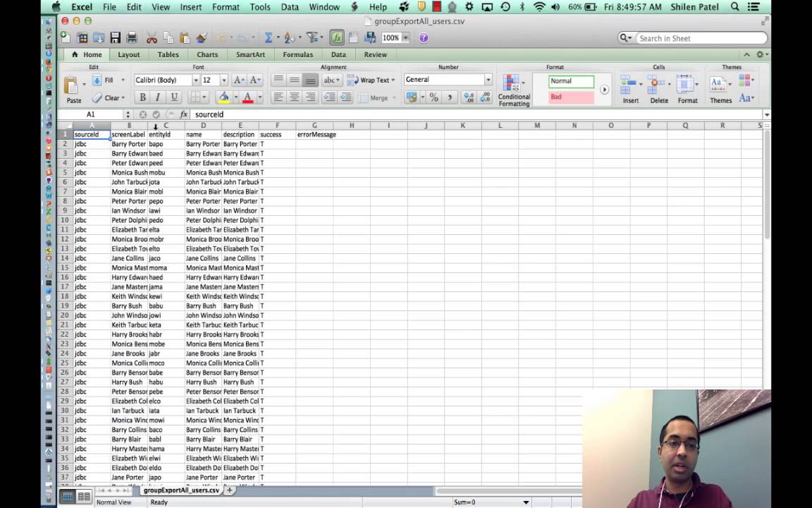Open the Data menu in menu bar
The height and width of the screenshot is (508, 812).
point(290,7)
